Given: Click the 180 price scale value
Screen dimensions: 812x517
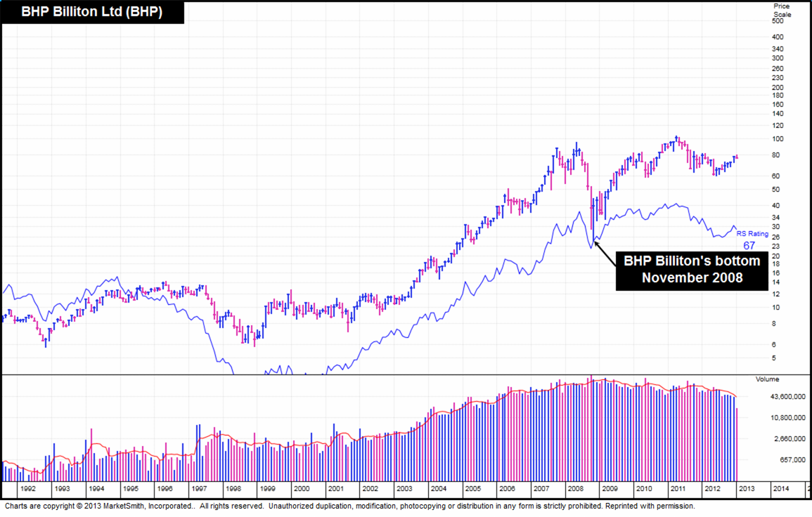Looking at the screenshot, I should click(778, 96).
